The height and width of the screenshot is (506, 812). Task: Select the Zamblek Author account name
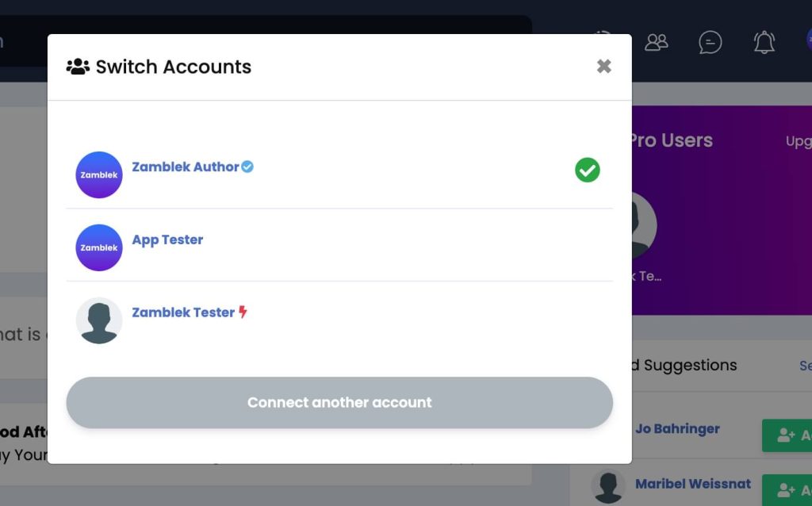pos(186,167)
